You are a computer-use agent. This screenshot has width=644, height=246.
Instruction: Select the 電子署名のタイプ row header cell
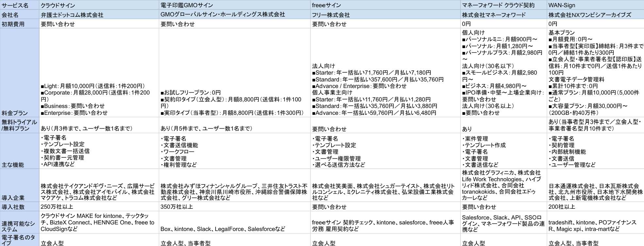click(20, 240)
